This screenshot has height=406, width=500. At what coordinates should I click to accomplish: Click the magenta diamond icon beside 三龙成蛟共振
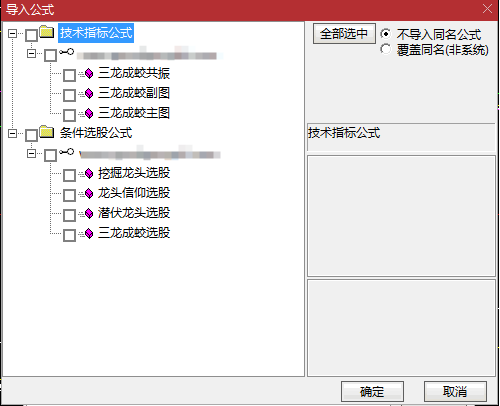pyautogui.click(x=89, y=73)
